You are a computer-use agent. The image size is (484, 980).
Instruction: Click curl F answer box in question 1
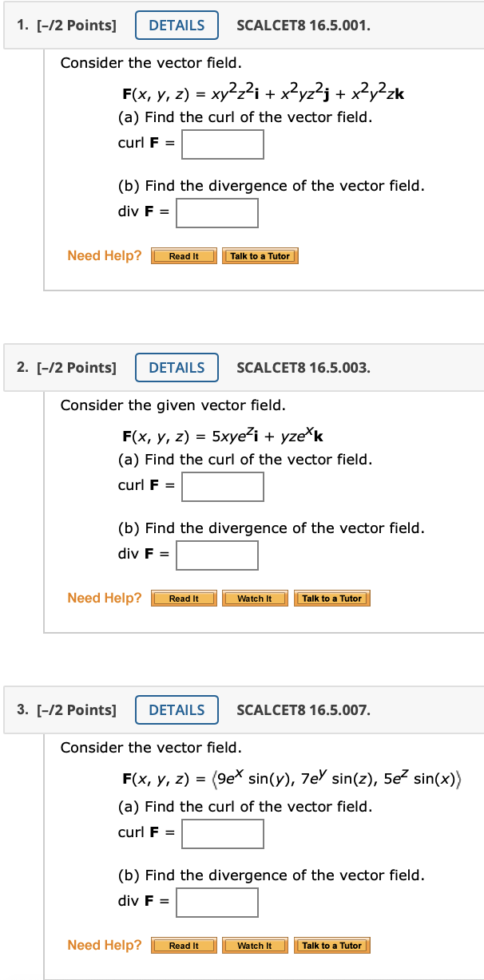223,144
